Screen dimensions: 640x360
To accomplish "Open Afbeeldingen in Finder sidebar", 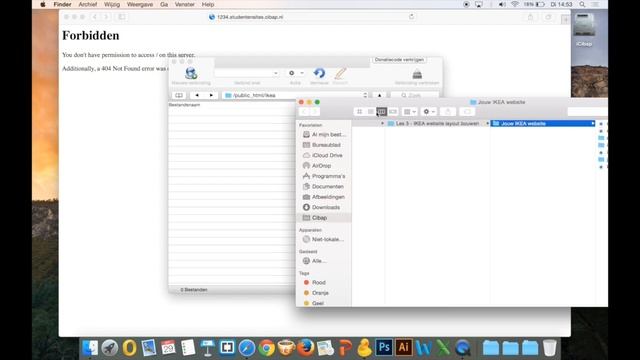I will (x=324, y=197).
